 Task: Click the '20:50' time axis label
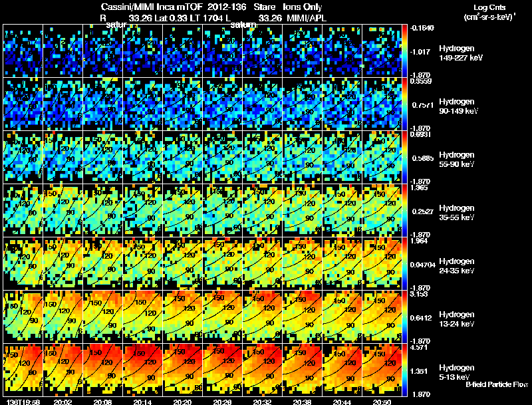pos(382,402)
